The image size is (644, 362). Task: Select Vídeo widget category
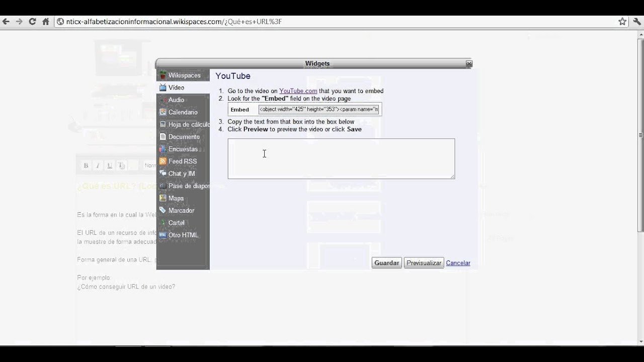(183, 87)
